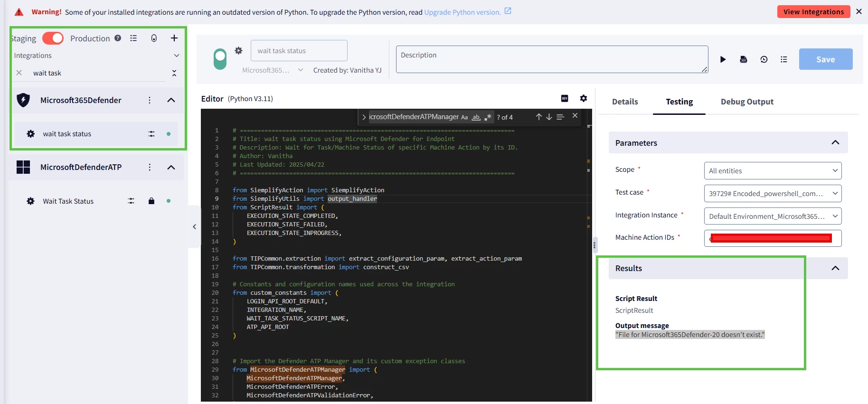Toggle find in selection icon

(560, 117)
